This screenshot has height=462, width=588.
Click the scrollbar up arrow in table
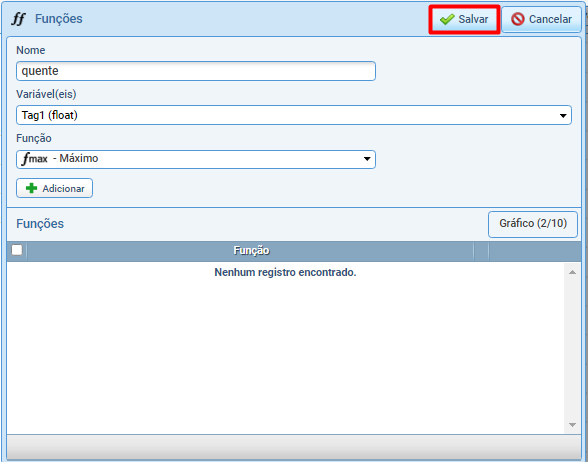coord(572,272)
